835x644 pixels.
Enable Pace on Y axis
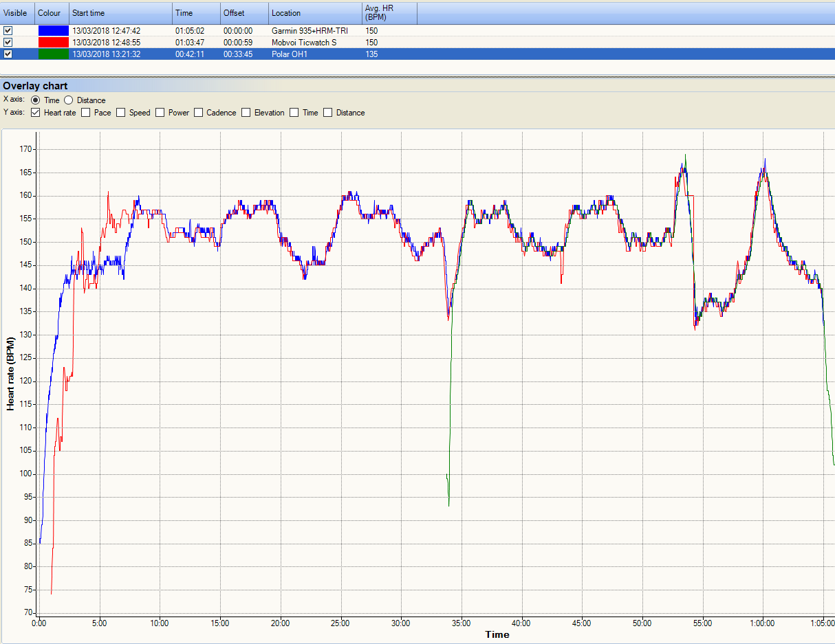pos(86,113)
